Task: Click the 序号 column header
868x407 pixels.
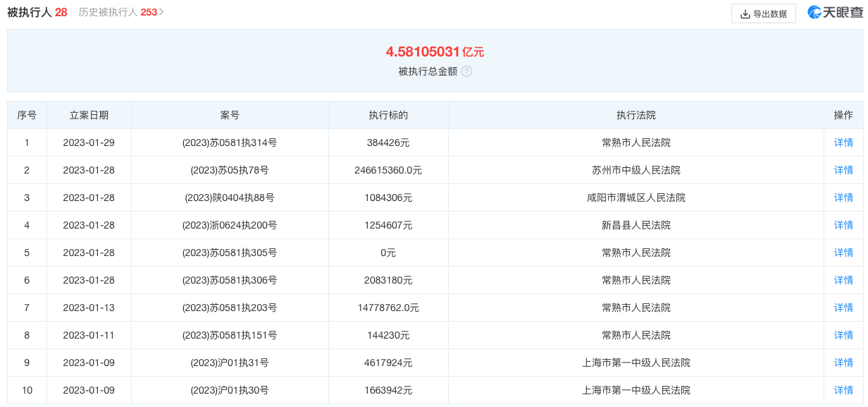Action: click(27, 115)
